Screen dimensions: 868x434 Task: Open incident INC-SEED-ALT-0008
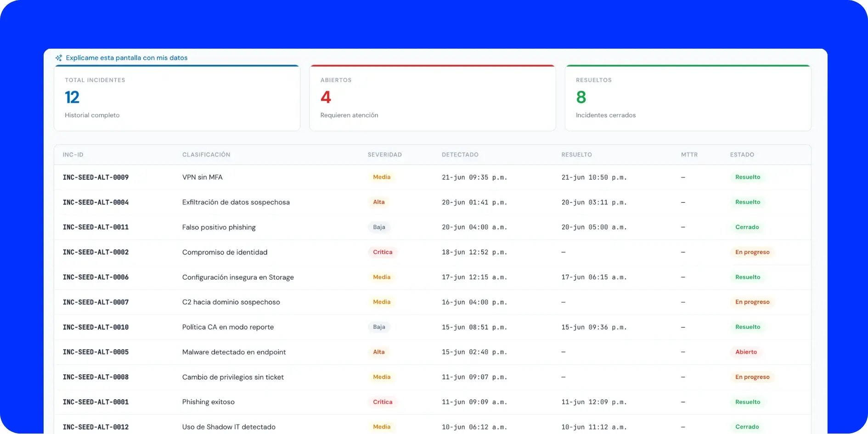tap(96, 377)
